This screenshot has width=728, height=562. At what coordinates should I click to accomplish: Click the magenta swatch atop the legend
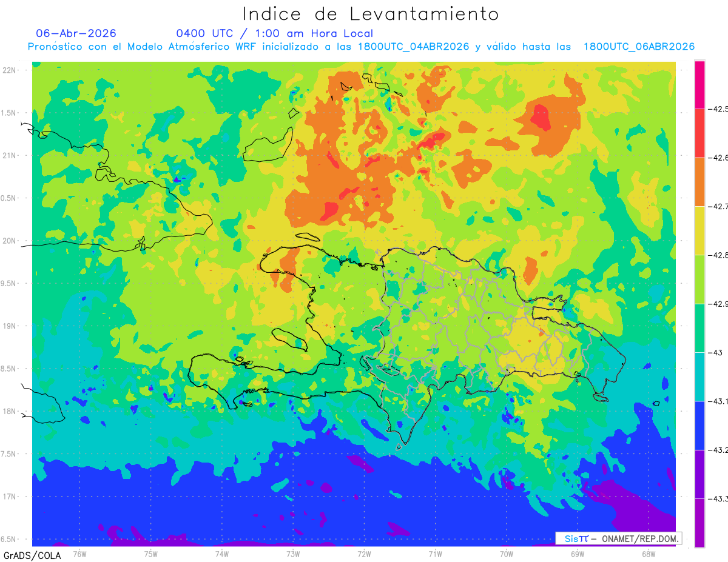[699, 85]
